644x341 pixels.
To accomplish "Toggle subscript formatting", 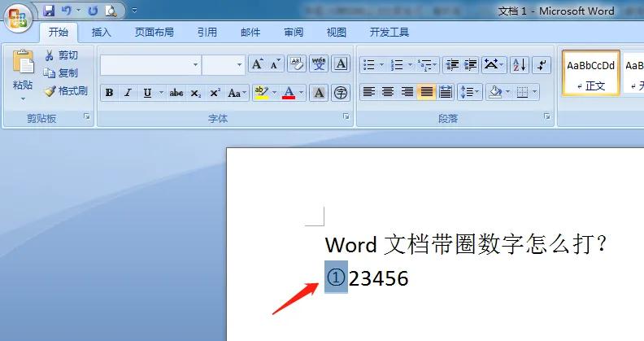I will pyautogui.click(x=195, y=93).
